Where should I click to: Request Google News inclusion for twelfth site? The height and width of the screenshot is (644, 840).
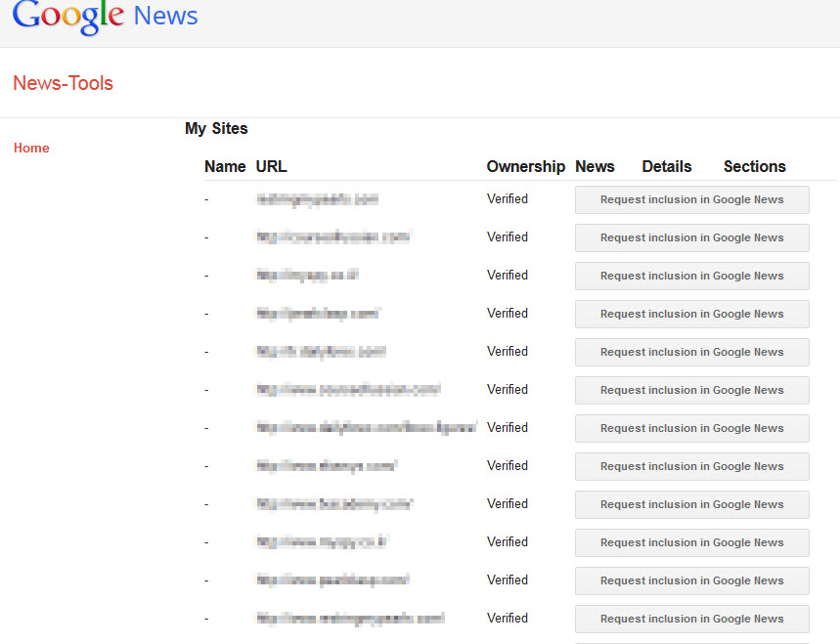click(692, 619)
